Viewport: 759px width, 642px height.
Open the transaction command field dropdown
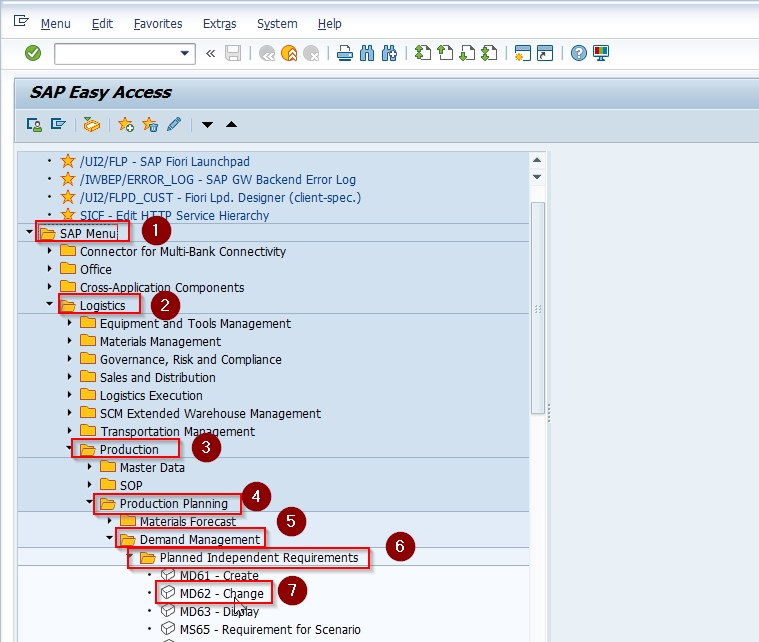click(x=184, y=53)
